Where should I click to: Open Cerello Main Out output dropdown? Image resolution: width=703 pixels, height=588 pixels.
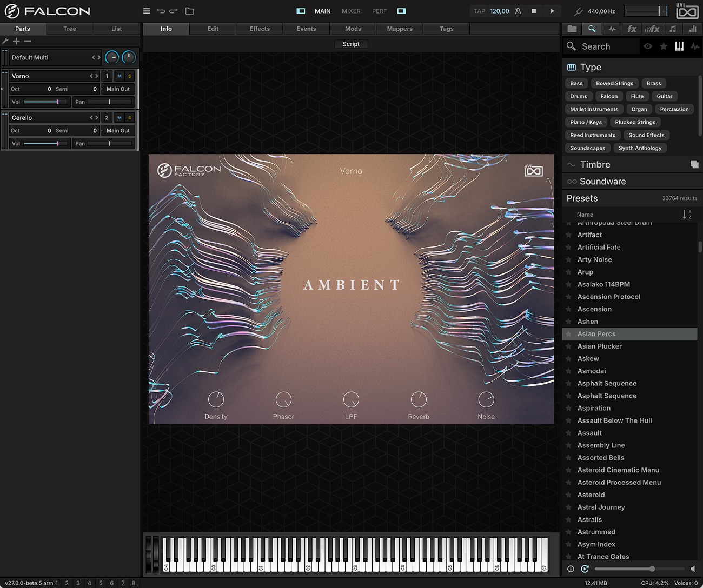point(118,131)
